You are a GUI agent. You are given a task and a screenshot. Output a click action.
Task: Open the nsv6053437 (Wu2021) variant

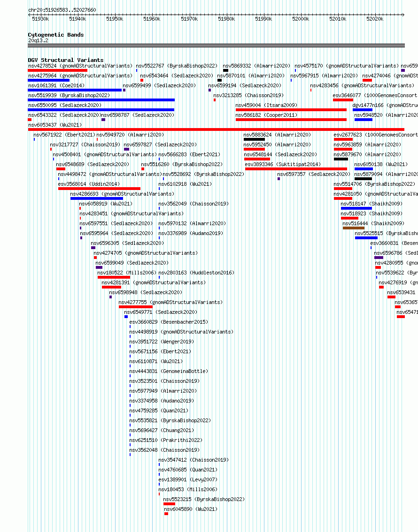click(55, 125)
